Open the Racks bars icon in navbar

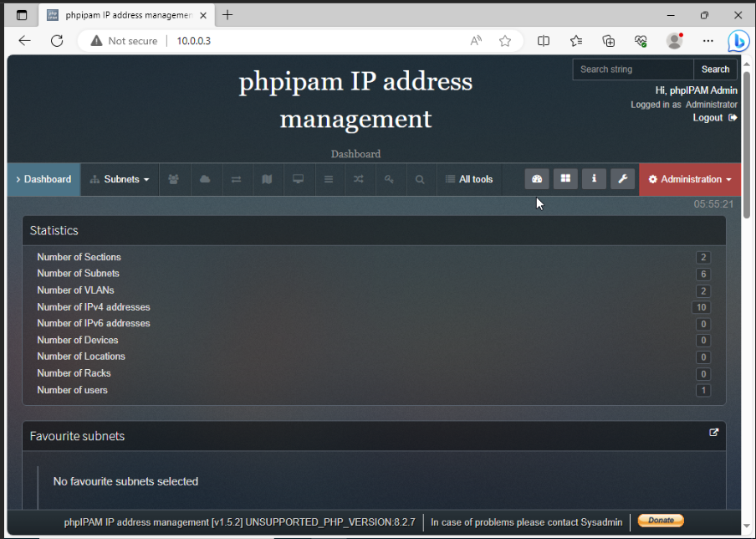pos(329,179)
